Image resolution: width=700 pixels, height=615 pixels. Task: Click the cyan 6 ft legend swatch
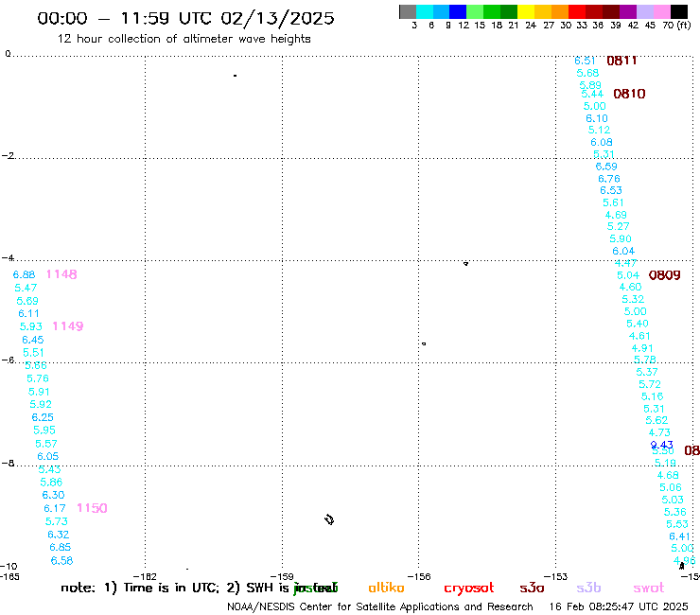(x=425, y=11)
